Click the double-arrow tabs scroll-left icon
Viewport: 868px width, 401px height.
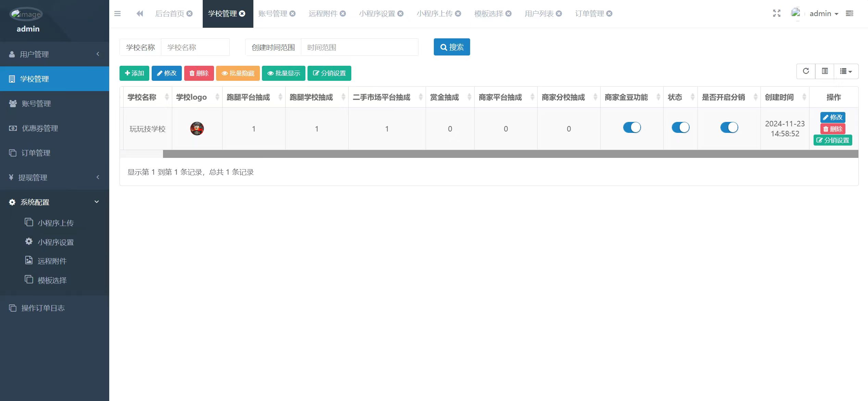[x=140, y=14]
